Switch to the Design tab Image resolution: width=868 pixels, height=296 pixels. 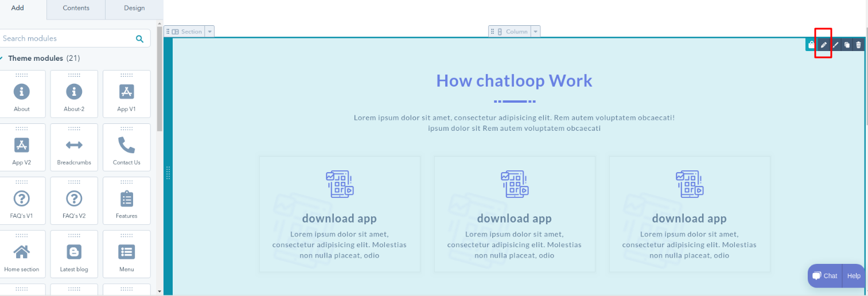pos(134,8)
